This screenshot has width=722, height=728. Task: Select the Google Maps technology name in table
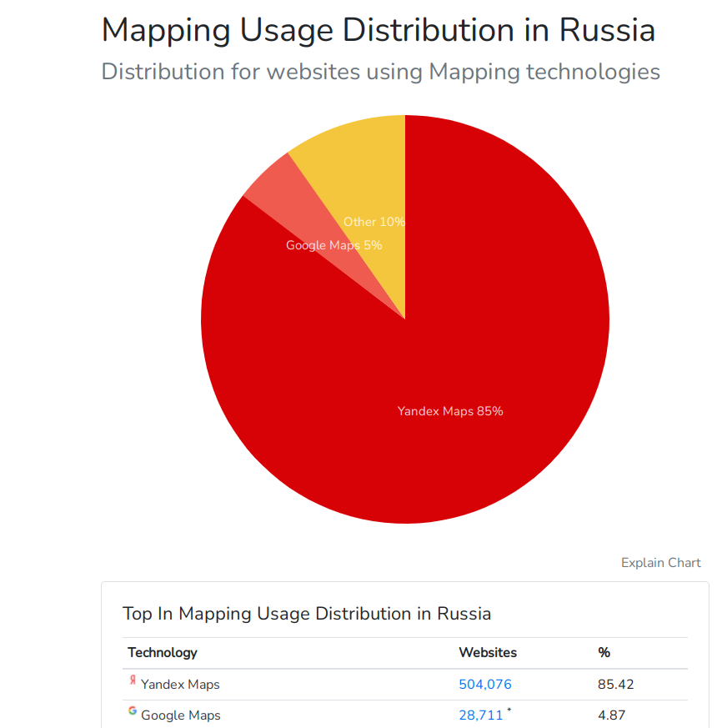pyautogui.click(x=181, y=715)
